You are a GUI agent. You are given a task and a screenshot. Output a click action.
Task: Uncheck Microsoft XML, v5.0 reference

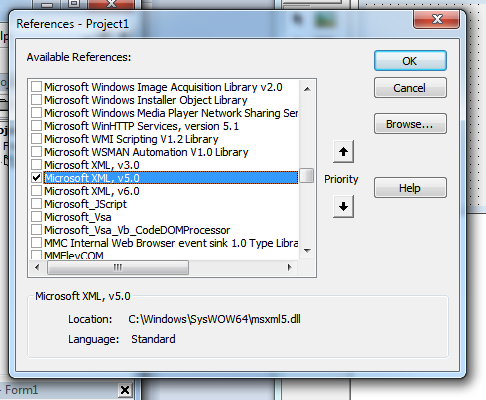(36, 178)
